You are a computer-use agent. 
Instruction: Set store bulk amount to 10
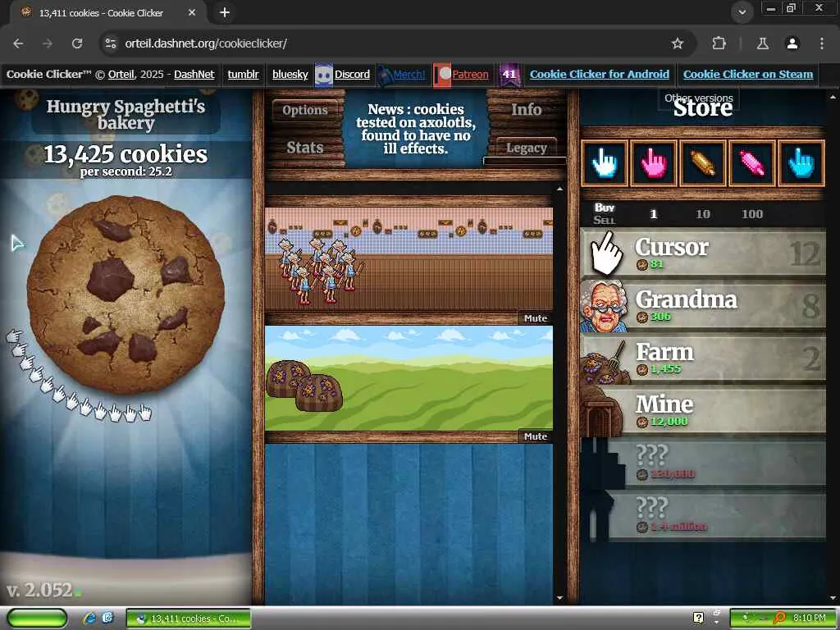coord(702,214)
